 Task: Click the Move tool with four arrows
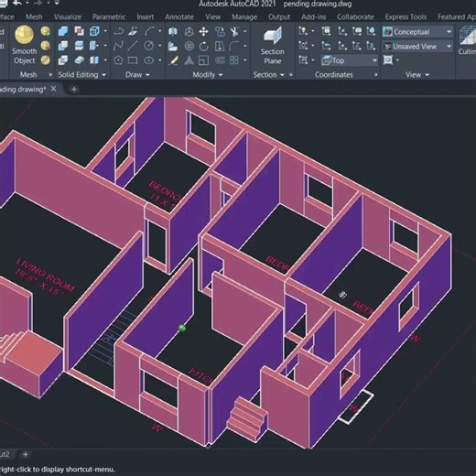click(203, 31)
